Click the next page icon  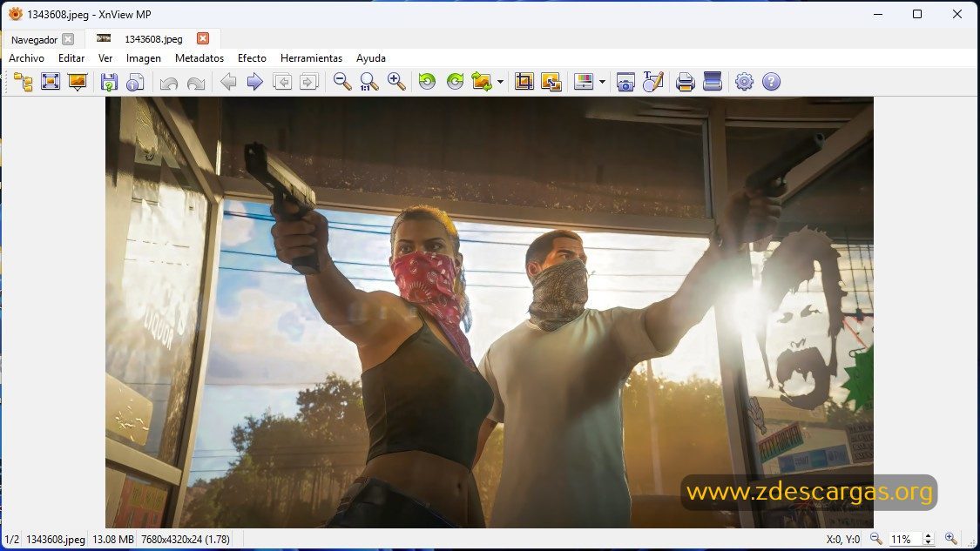pyautogui.click(x=308, y=82)
